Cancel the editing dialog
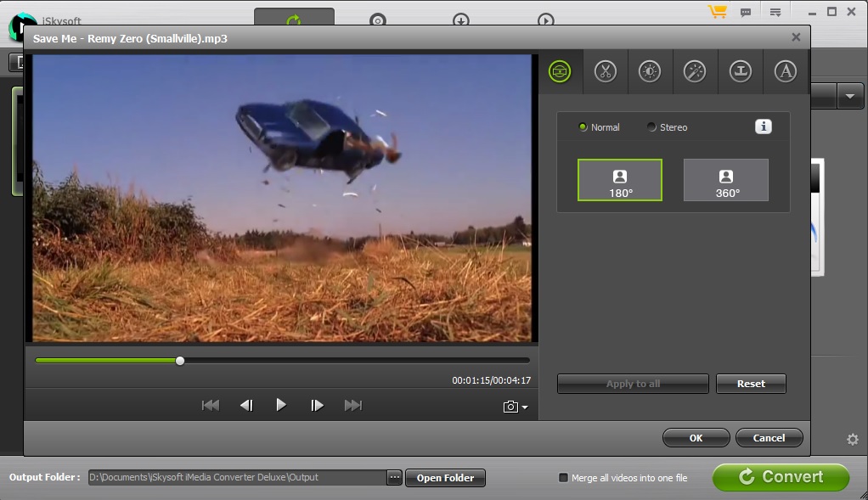The image size is (868, 500). point(769,437)
